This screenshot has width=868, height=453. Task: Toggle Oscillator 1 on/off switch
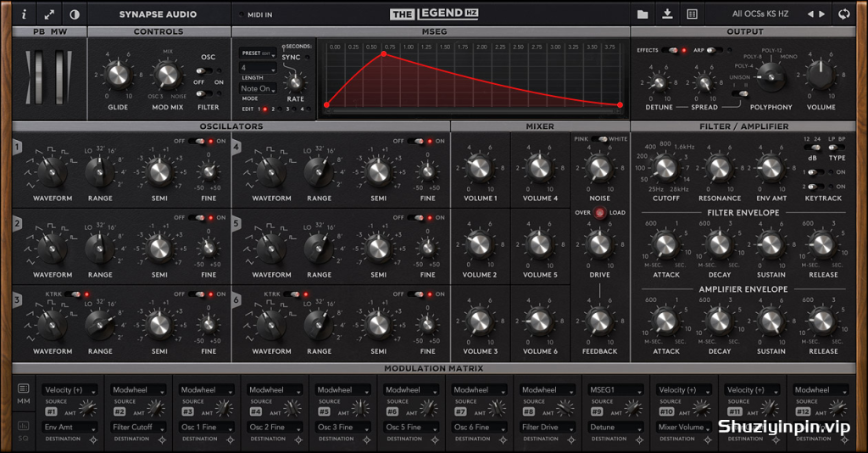pyautogui.click(x=197, y=141)
